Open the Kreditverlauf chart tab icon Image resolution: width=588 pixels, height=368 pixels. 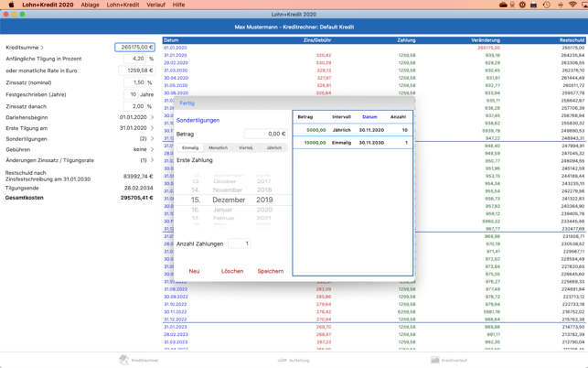pos(434,360)
